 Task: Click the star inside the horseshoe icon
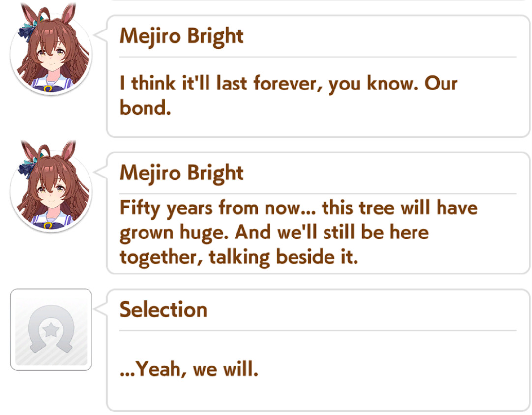coord(51,329)
